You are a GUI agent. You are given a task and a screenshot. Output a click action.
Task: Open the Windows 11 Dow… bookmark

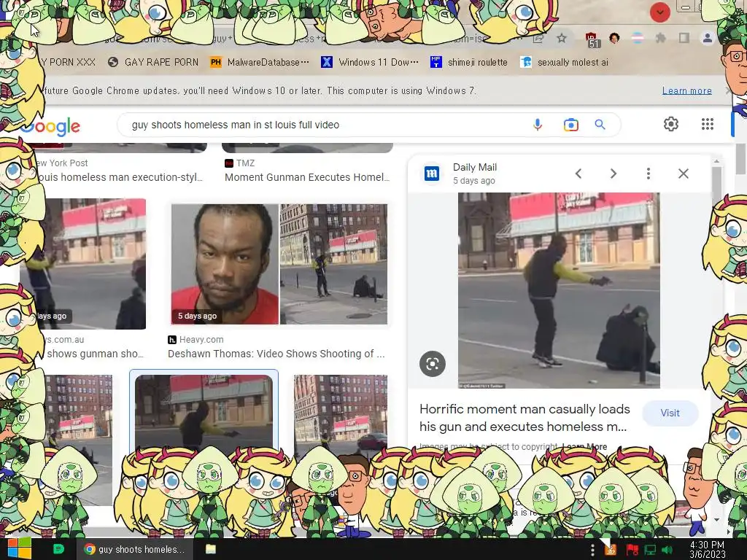coord(370,62)
